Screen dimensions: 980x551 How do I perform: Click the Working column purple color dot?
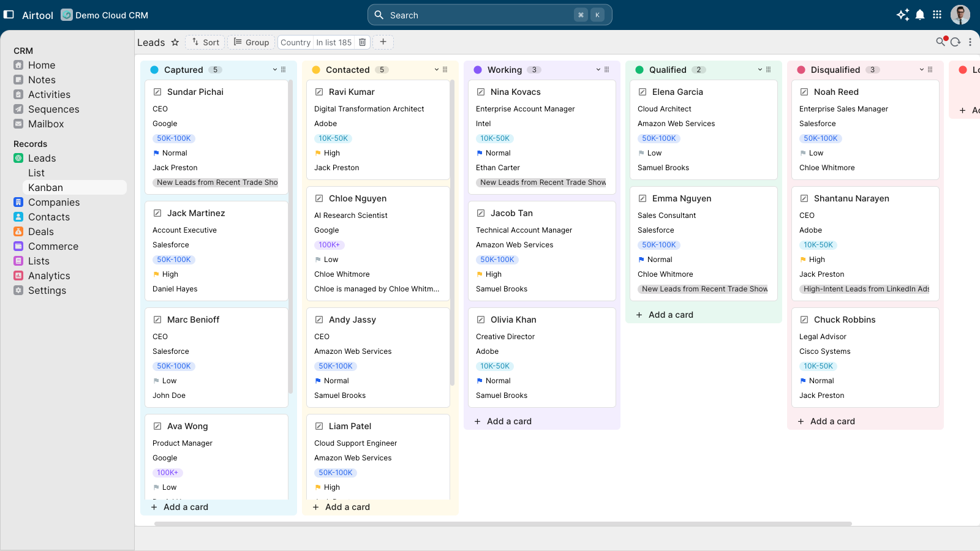pos(478,70)
